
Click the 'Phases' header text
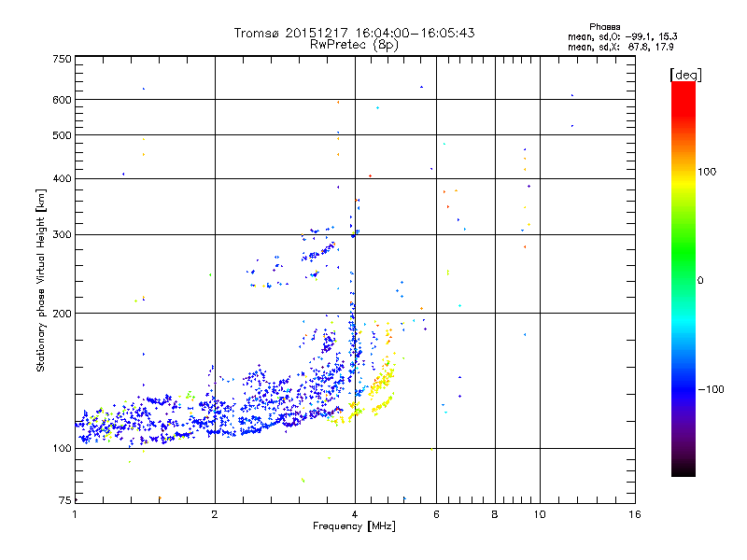[604, 27]
